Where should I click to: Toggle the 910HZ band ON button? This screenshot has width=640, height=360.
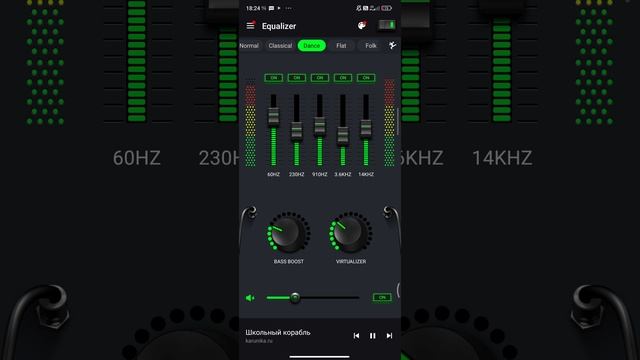point(320,78)
